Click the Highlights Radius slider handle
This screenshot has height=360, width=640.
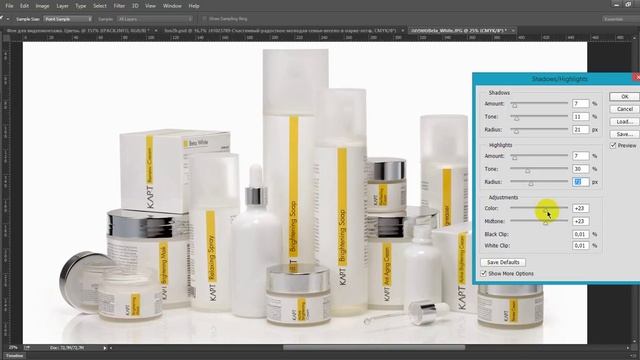[531, 184]
